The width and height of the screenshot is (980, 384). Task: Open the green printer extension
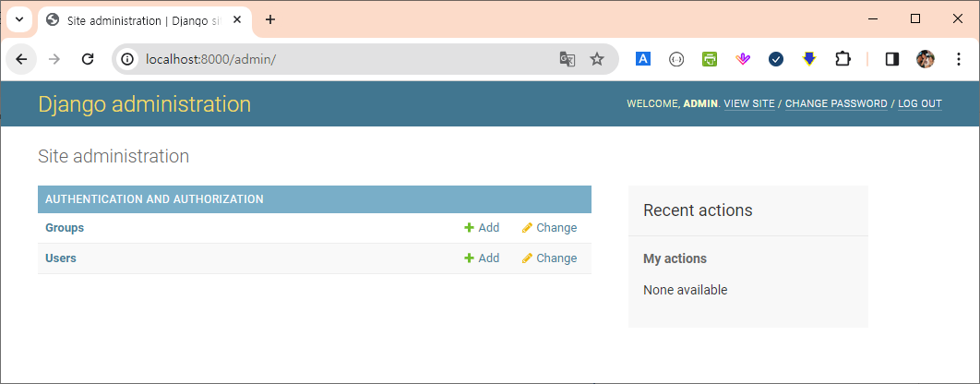point(710,59)
